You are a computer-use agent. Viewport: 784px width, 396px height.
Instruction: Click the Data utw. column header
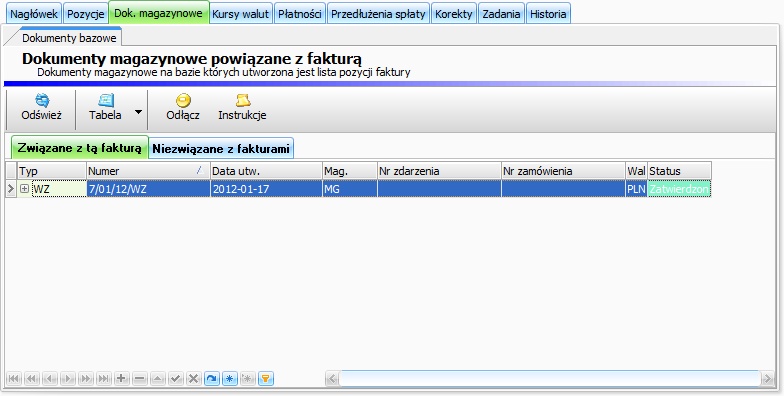[266, 171]
